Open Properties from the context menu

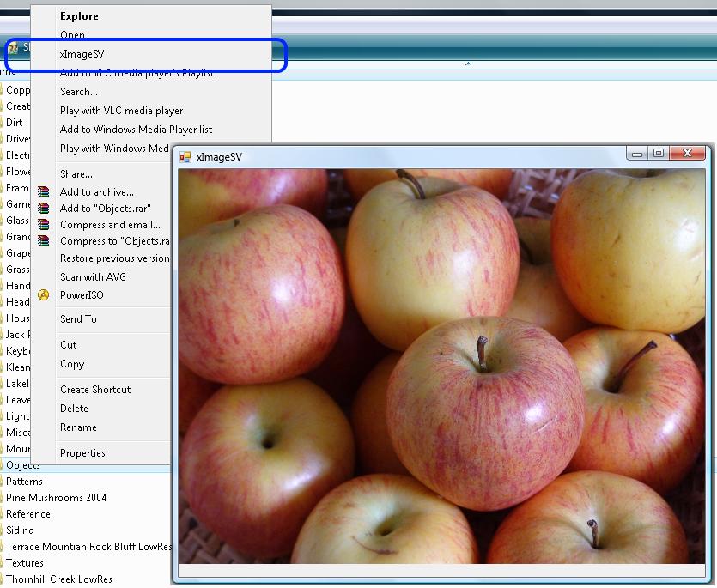coord(82,453)
